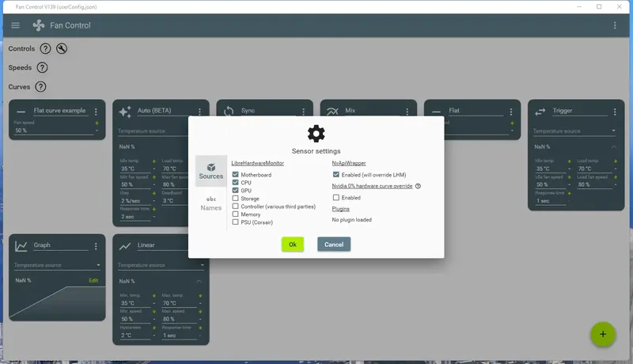The height and width of the screenshot is (364, 633).
Task: Click the Sensor settings gear icon
Action: click(x=316, y=134)
